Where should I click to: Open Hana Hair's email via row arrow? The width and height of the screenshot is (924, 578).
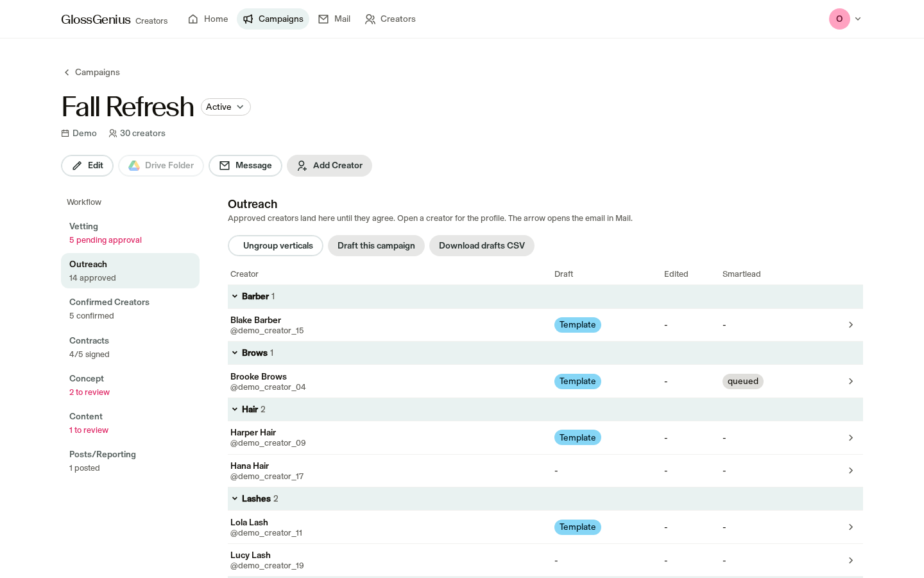pyautogui.click(x=851, y=471)
